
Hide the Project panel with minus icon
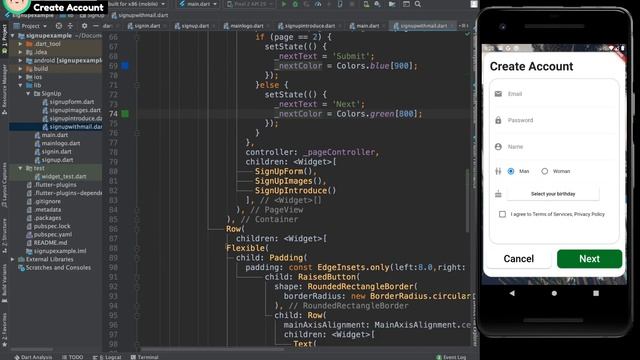(x=96, y=26)
